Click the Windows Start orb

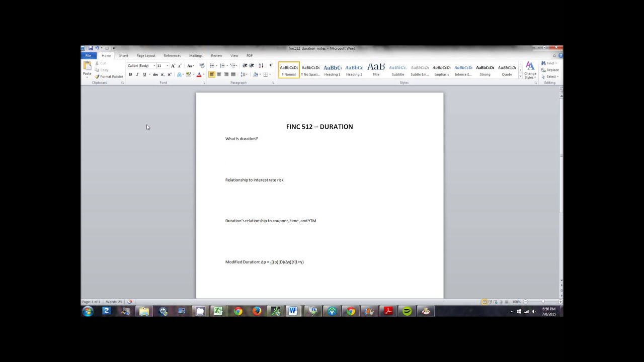[88, 311]
